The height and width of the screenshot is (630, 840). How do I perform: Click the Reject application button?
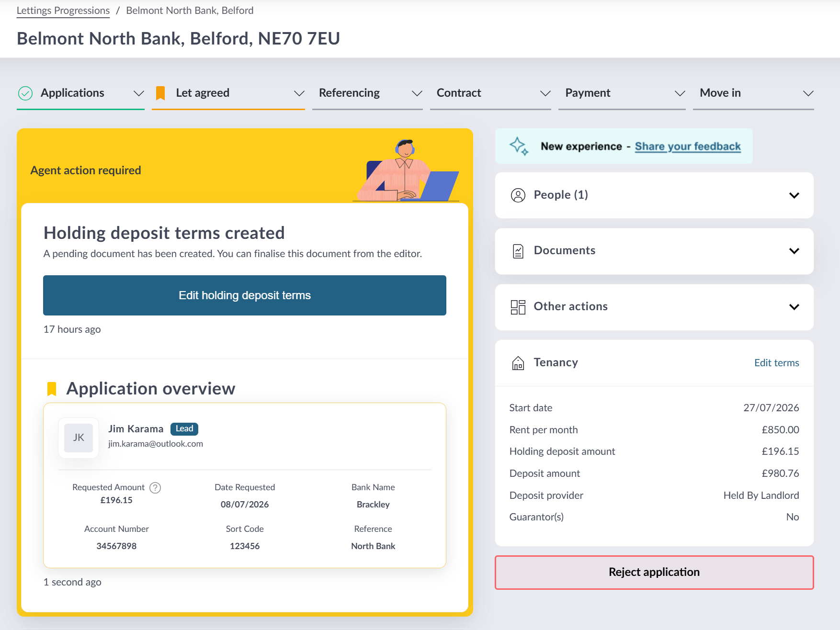click(654, 572)
